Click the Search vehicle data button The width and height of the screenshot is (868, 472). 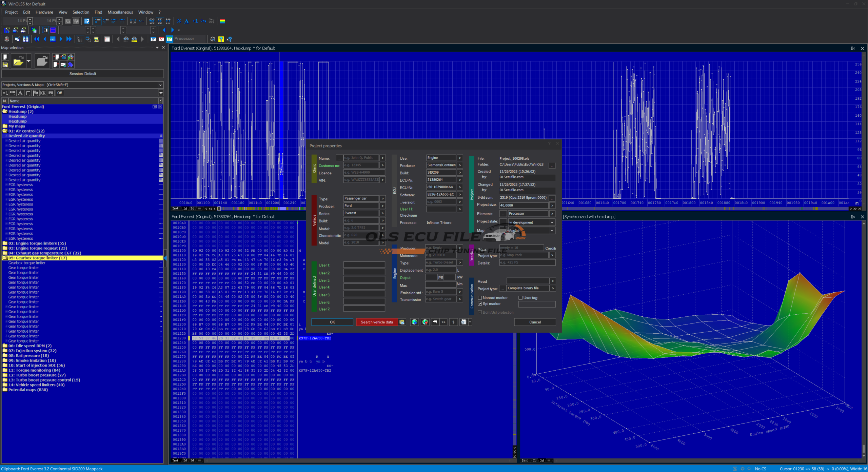(376, 322)
